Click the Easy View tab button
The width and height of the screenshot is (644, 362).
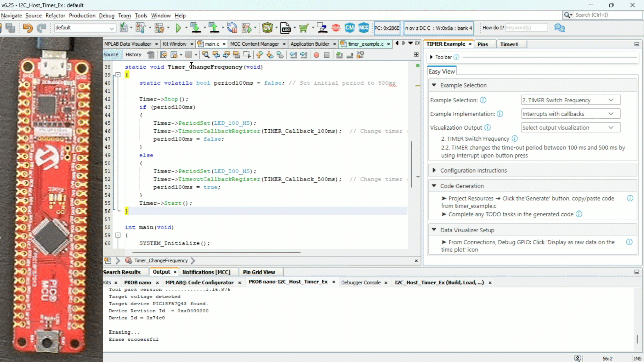point(442,71)
